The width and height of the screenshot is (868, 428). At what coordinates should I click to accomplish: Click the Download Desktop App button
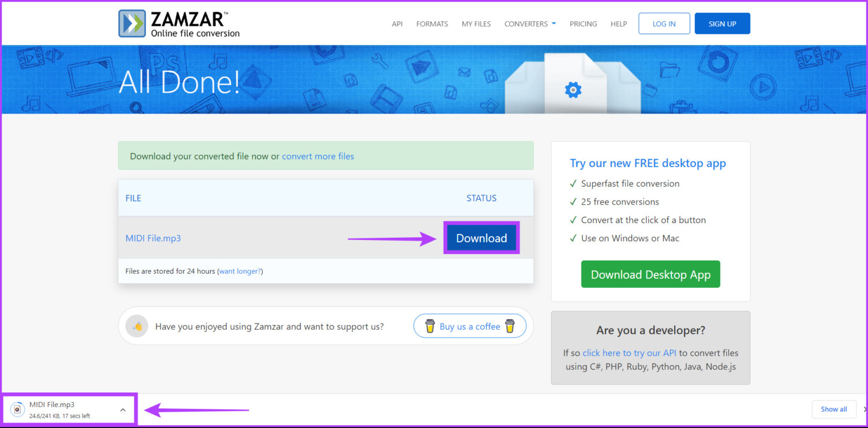pos(650,274)
